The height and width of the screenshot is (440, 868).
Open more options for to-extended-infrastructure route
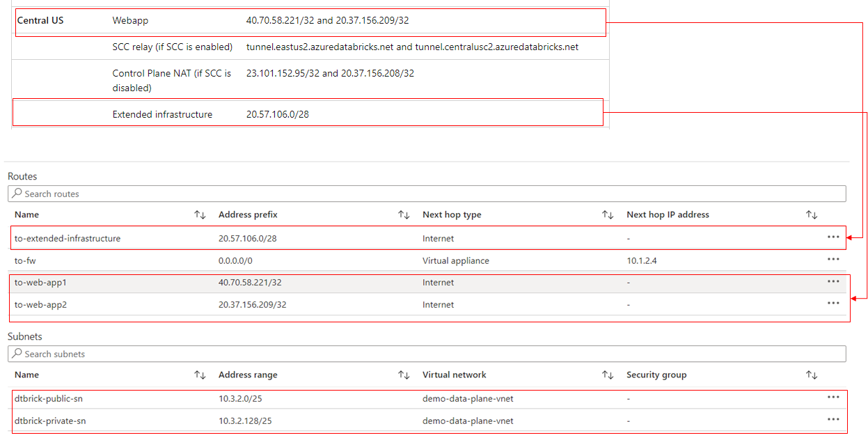[x=833, y=237]
